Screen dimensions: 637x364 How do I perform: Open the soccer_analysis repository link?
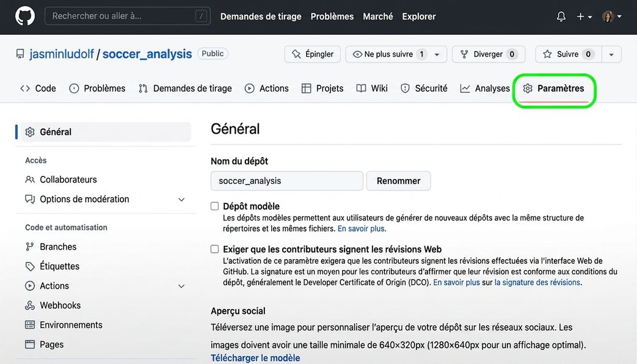pos(147,54)
